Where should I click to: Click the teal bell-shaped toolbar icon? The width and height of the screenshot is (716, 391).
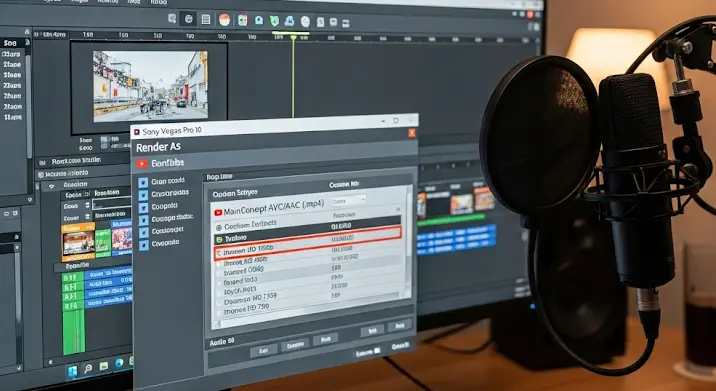(259, 21)
